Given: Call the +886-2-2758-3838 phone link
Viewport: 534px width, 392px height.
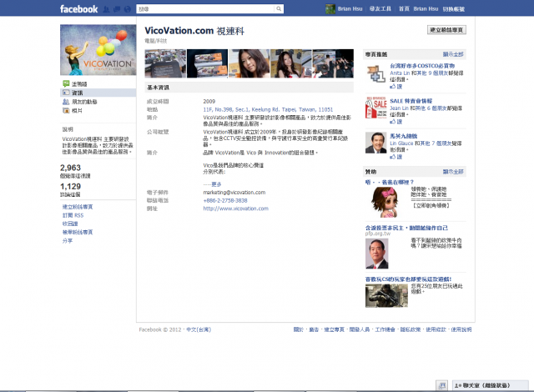Looking at the screenshot, I should pos(225,200).
